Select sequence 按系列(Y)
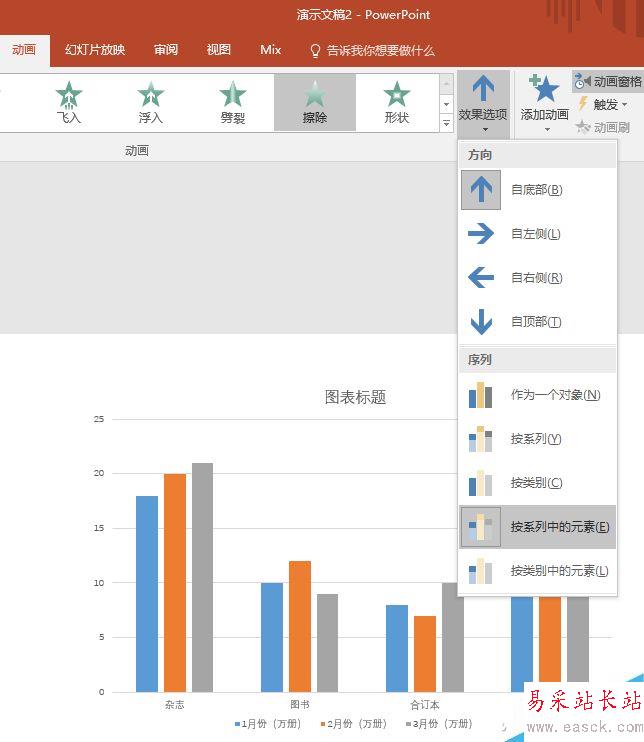Screen dimensions: 644x742 click(x=538, y=439)
